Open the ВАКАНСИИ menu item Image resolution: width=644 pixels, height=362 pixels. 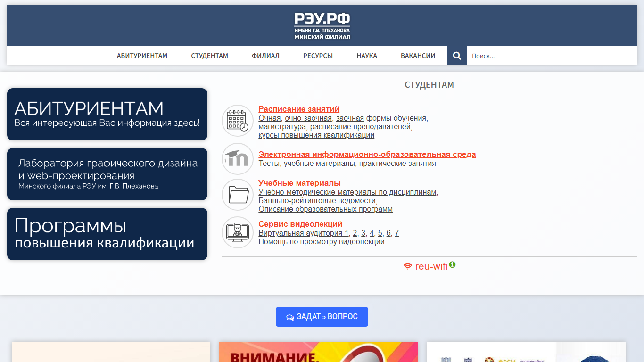coord(418,56)
